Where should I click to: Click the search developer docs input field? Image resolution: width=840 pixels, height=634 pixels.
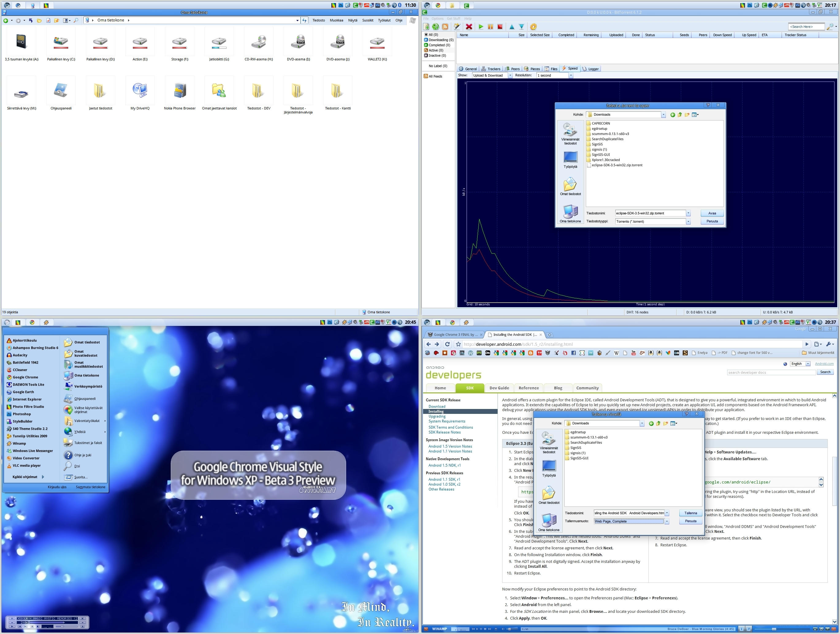point(771,372)
